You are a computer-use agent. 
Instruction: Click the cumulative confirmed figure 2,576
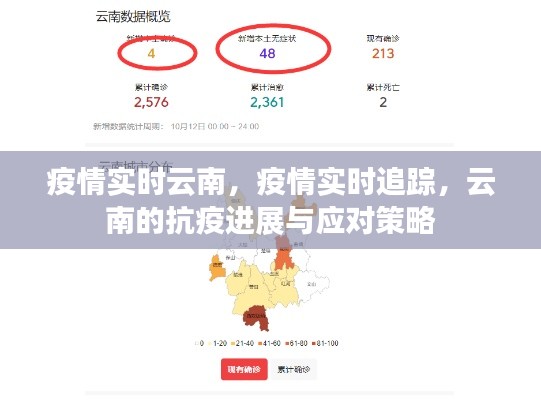151,102
